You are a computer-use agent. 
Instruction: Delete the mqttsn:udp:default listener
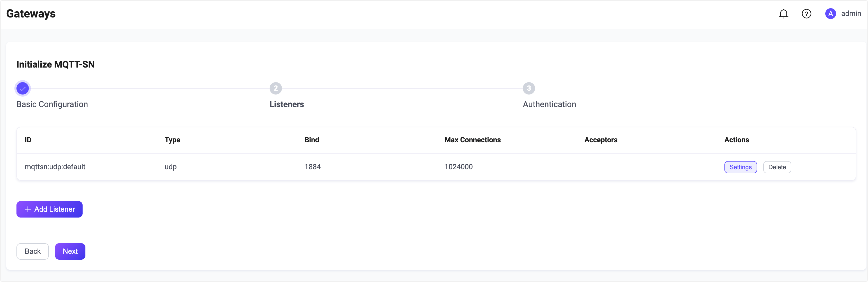[x=777, y=167]
